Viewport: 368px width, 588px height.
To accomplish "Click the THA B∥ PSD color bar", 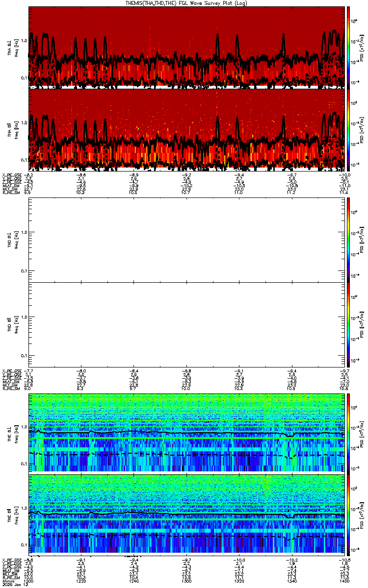I will (x=349, y=129).
